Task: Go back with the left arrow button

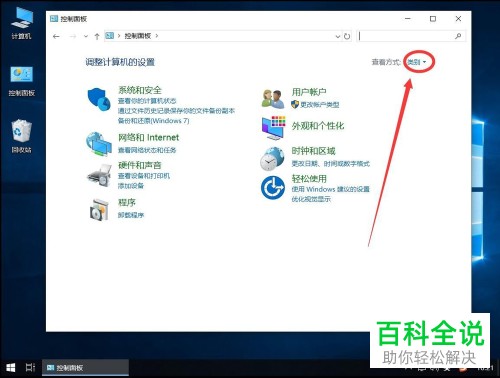Action: [x=56, y=36]
